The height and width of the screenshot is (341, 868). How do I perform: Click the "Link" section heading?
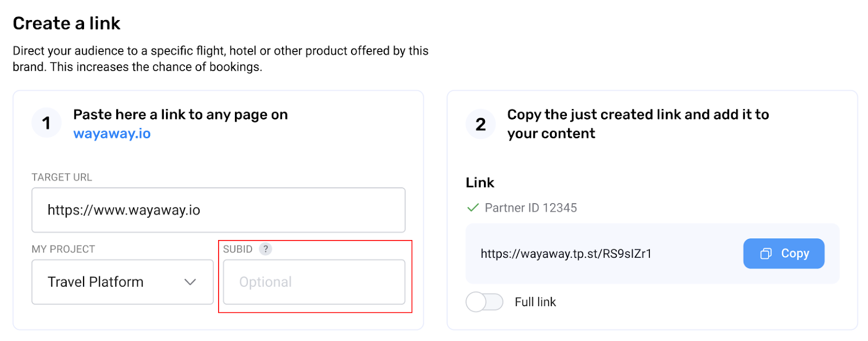(480, 183)
